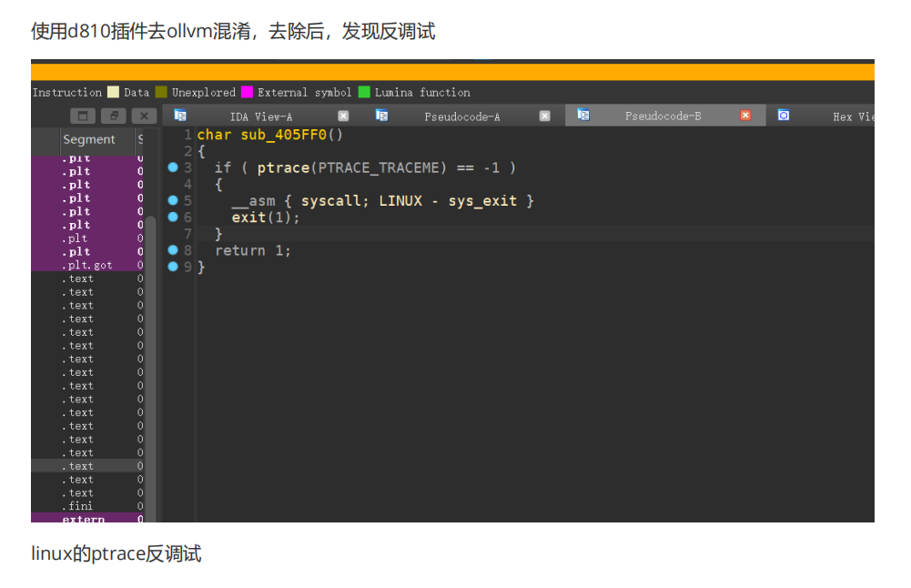The height and width of the screenshot is (588, 911).
Task: Toggle breakpoint dot on line 5
Action: pyautogui.click(x=173, y=200)
